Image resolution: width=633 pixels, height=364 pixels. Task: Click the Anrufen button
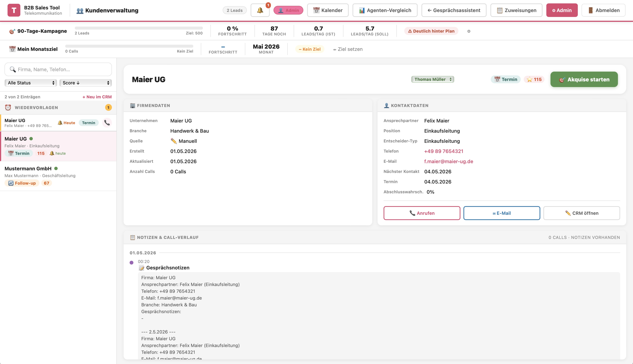[x=422, y=213]
